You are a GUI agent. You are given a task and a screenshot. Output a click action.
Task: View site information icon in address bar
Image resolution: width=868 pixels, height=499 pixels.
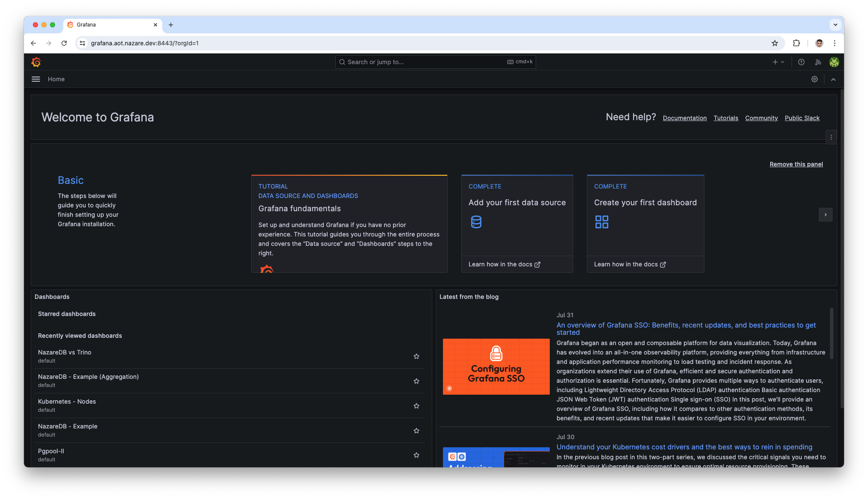(x=83, y=43)
